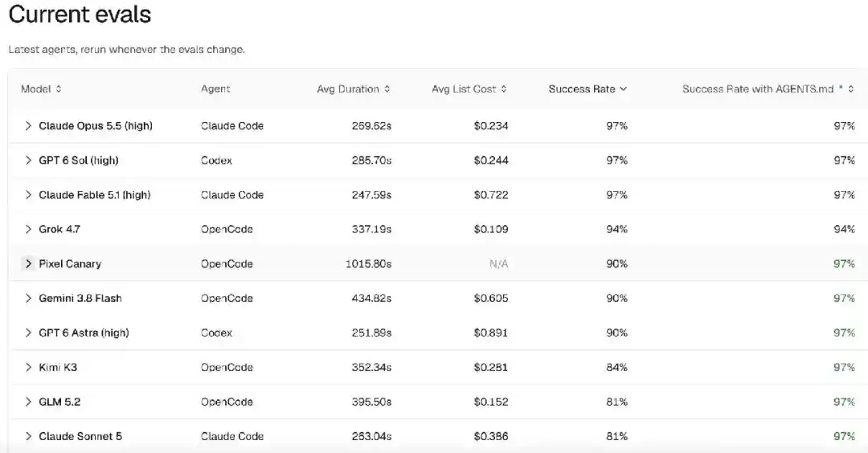Expand the Gemini 3.8 Flash row
This screenshot has width=868, height=453.
(x=28, y=298)
